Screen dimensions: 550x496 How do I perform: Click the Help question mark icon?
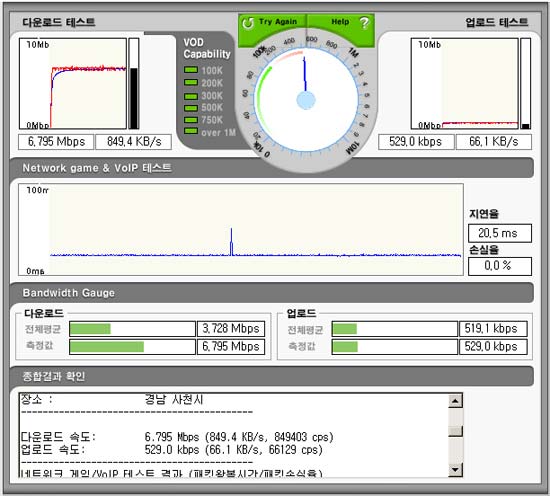pos(364,23)
